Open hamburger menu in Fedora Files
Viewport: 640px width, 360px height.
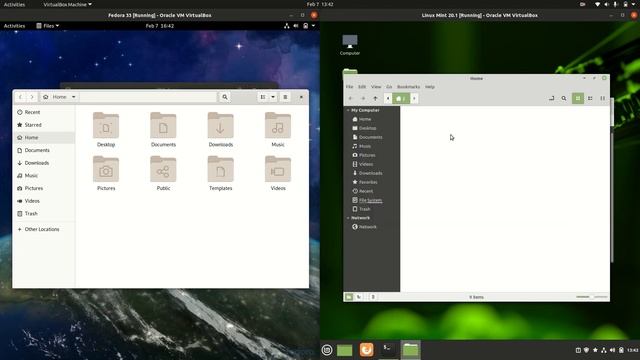tap(285, 97)
